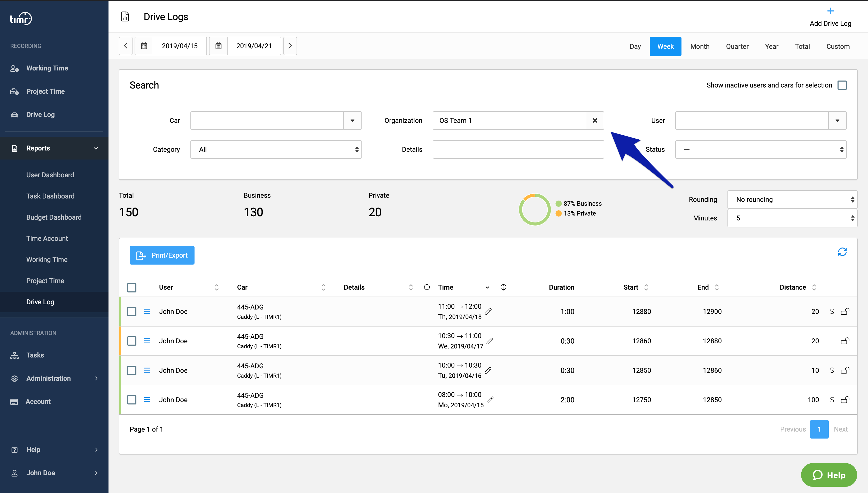
Task: Open the end date calendar picker
Action: pyautogui.click(x=219, y=46)
